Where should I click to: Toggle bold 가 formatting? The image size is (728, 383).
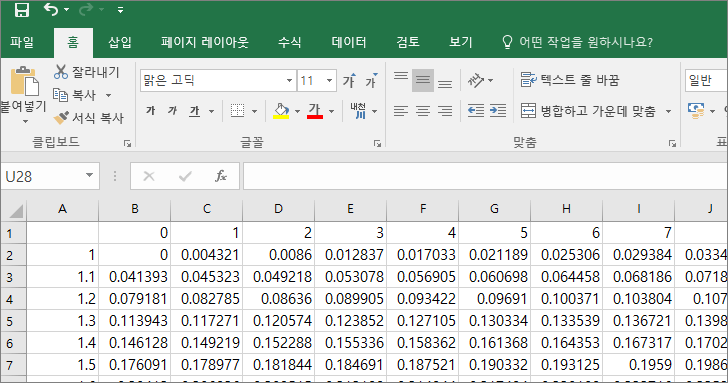tap(150, 110)
